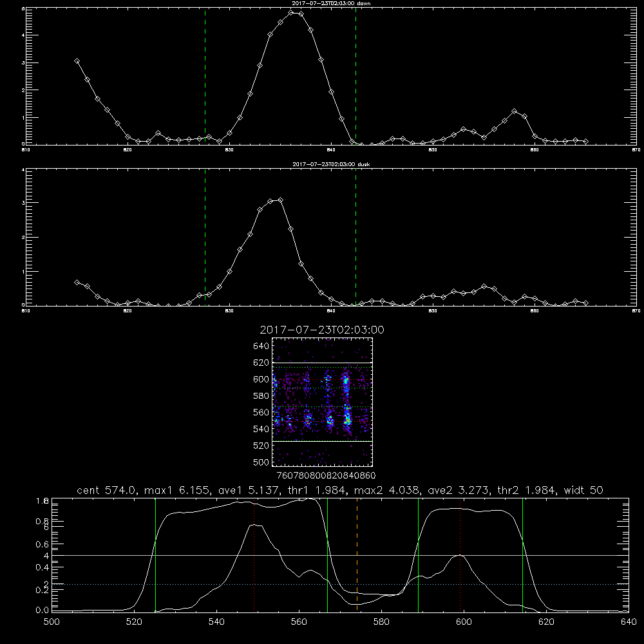Click the '0.0' label on the bottom plot y-axis

click(43, 610)
